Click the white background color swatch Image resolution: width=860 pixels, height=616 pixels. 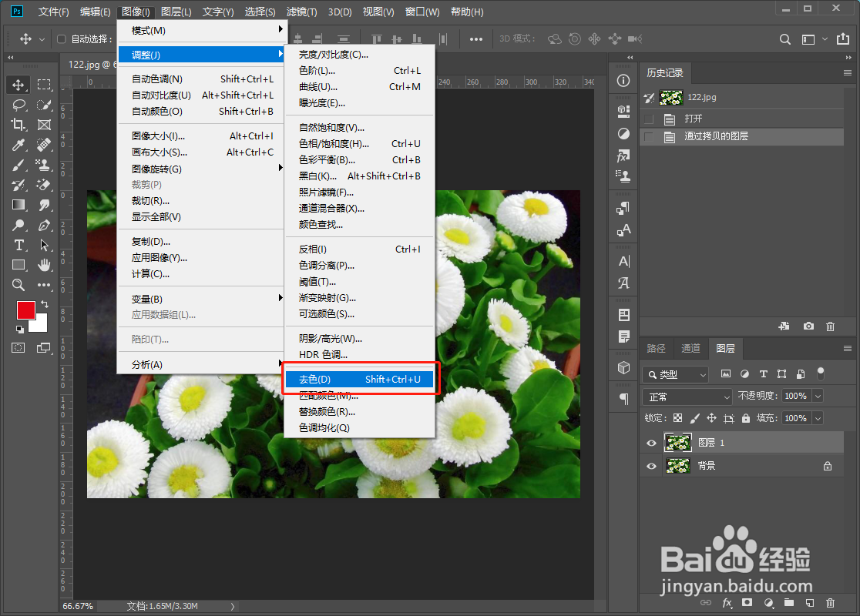[x=39, y=324]
